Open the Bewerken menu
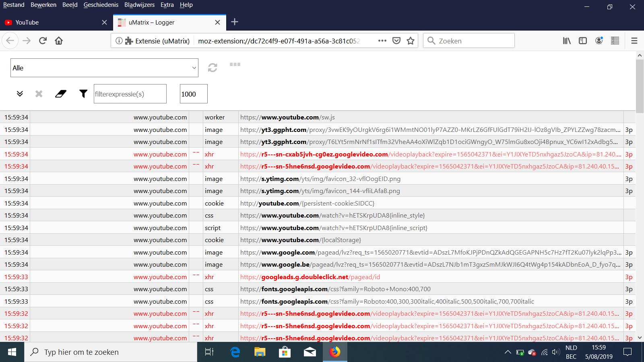 [x=43, y=5]
